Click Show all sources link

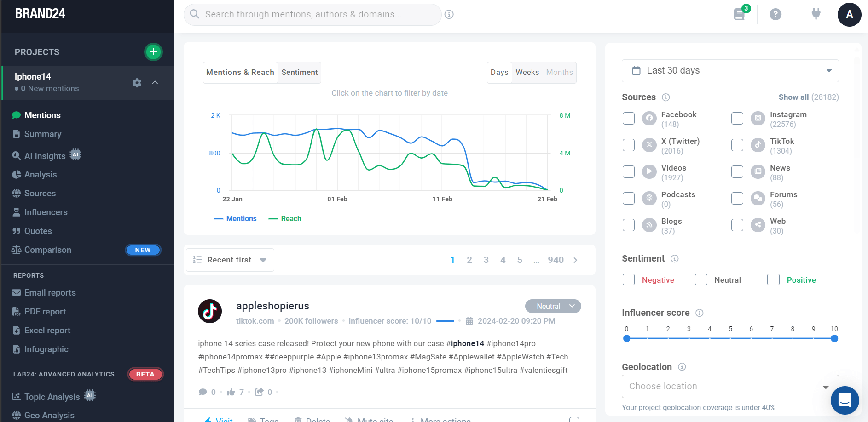click(793, 97)
